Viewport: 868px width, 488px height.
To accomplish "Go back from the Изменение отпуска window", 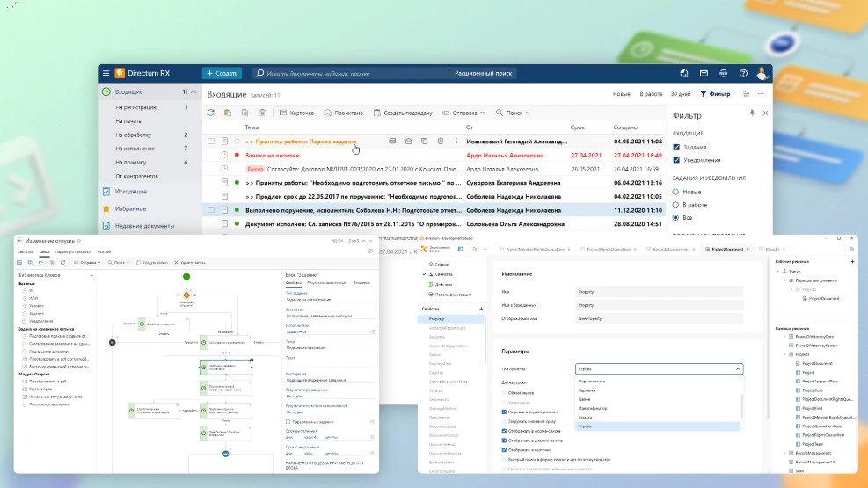I will click(20, 241).
